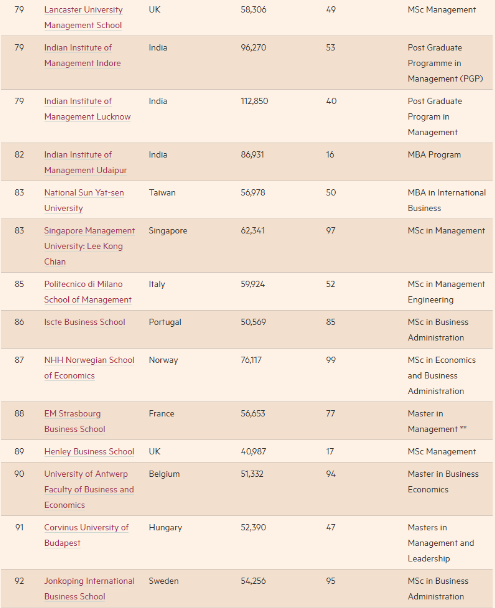Open the Indian Institute of Management Lucknow link
Screen dimensions: 495x608
pyautogui.click(x=87, y=109)
